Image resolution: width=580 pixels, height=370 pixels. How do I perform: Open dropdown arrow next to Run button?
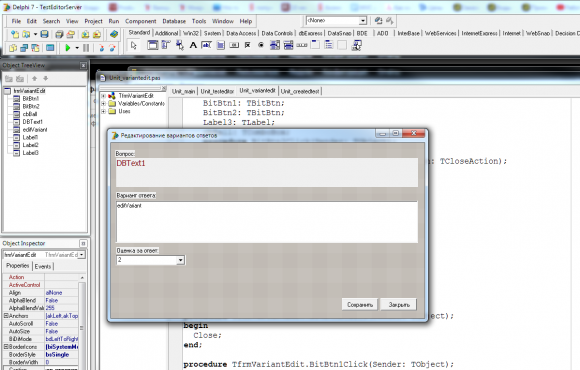(x=77, y=48)
